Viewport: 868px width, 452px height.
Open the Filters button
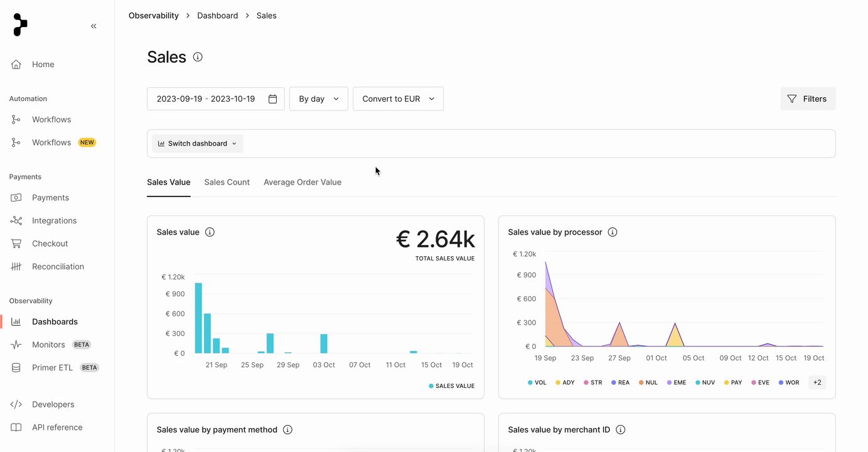point(807,99)
